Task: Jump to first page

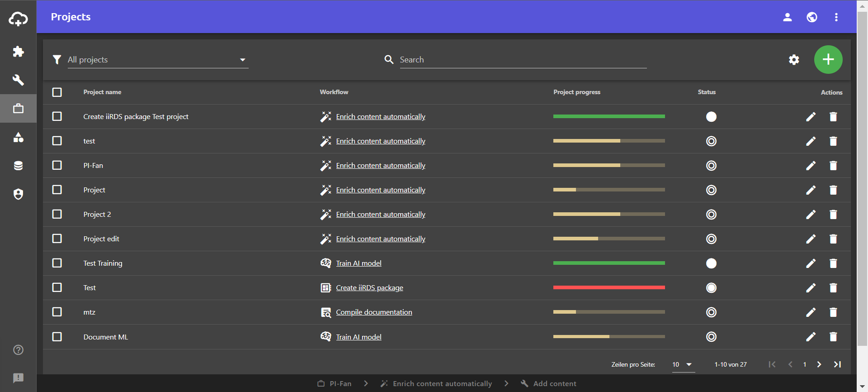Action: 772,364
